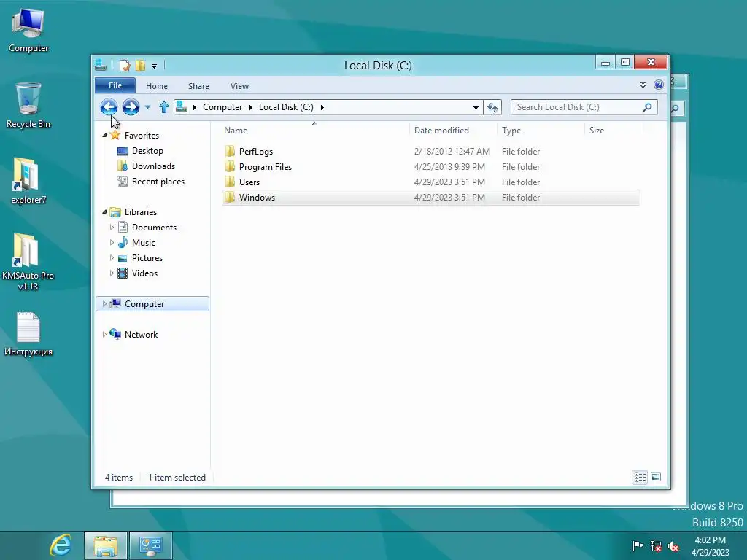The height and width of the screenshot is (560, 747).
Task: Click the drive icon in the title bar
Action: tap(101, 65)
